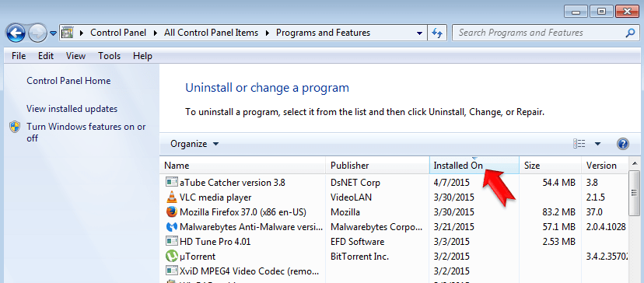Image resolution: width=644 pixels, height=283 pixels.
Task: Select the aTube Catcher icon
Action: tap(171, 183)
